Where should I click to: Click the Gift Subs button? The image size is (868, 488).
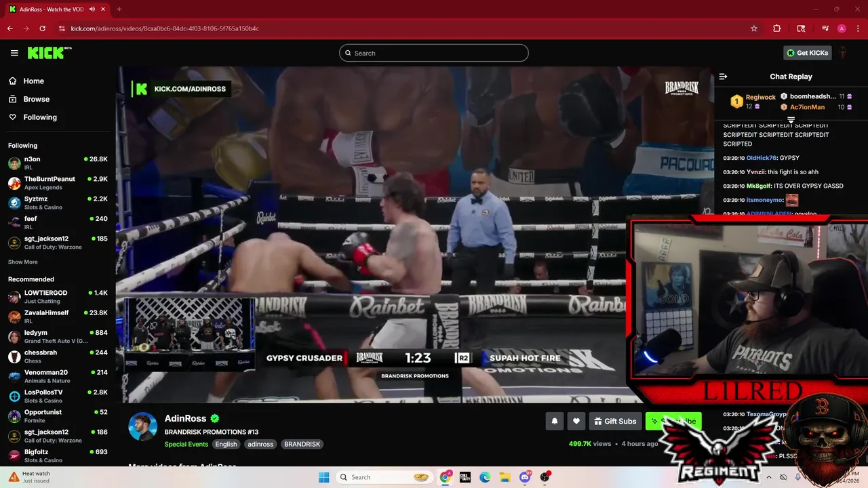point(615,421)
